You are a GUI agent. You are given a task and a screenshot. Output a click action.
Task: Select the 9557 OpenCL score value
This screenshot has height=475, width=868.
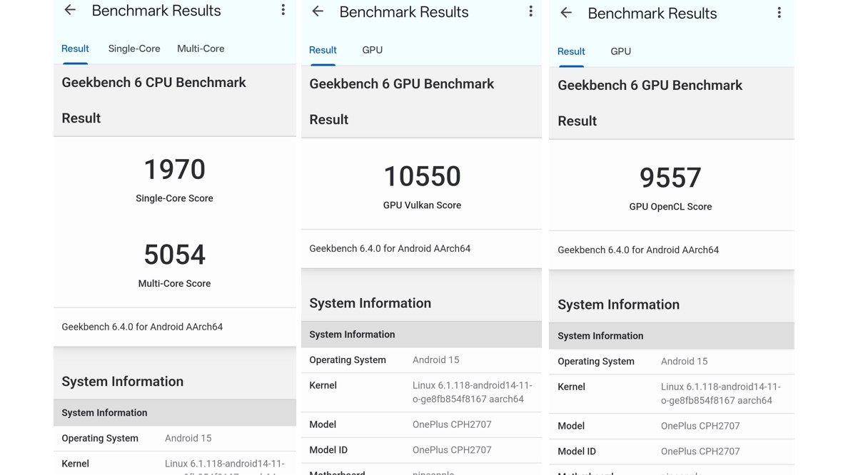click(x=670, y=178)
